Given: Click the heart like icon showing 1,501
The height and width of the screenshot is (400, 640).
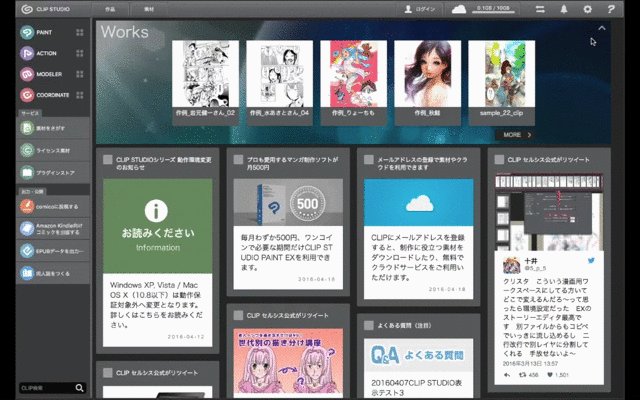Looking at the screenshot, I should pyautogui.click(x=550, y=375).
